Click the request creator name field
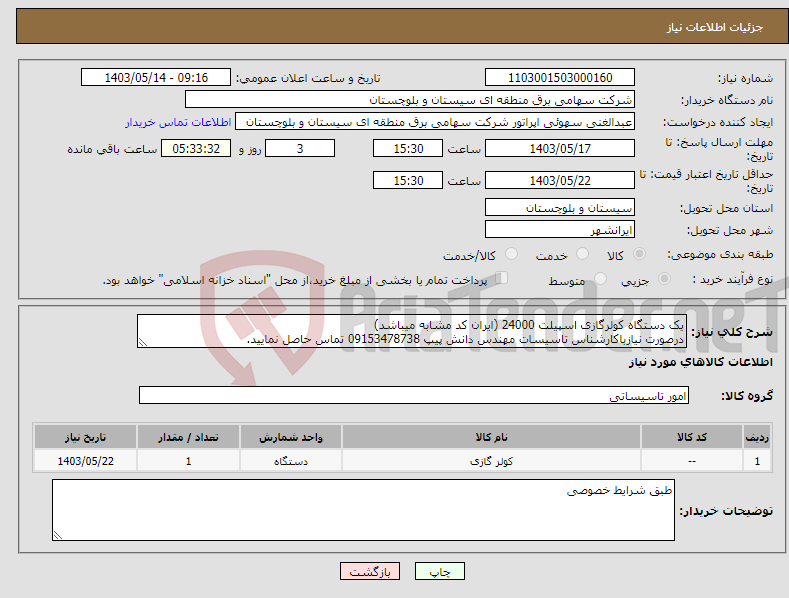The width and height of the screenshot is (789, 598). pyautogui.click(x=435, y=122)
